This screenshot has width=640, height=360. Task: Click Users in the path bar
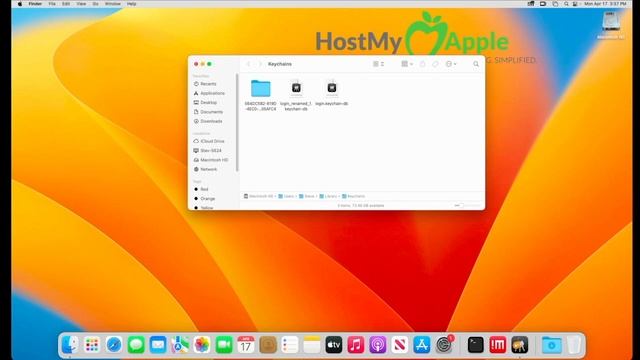[286, 196]
